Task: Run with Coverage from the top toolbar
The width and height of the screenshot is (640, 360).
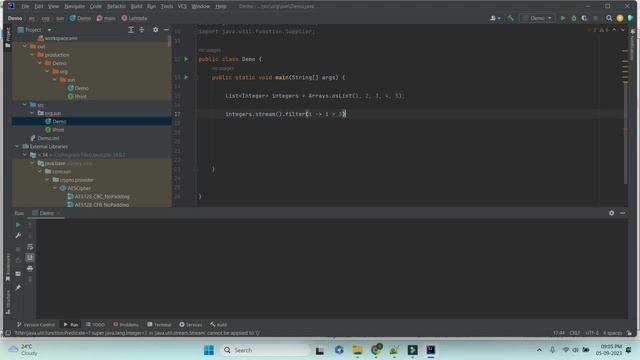Action: 584,18
